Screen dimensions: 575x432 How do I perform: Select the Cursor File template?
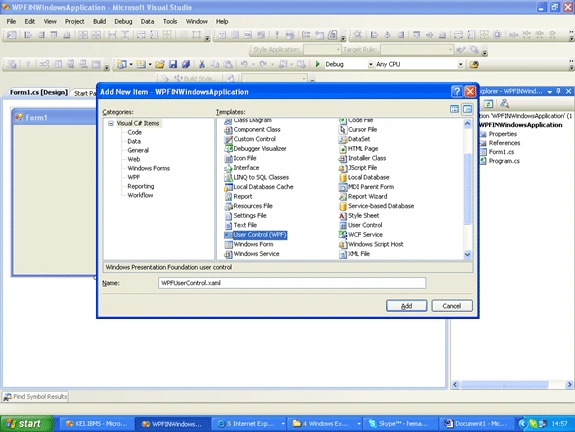tap(358, 129)
